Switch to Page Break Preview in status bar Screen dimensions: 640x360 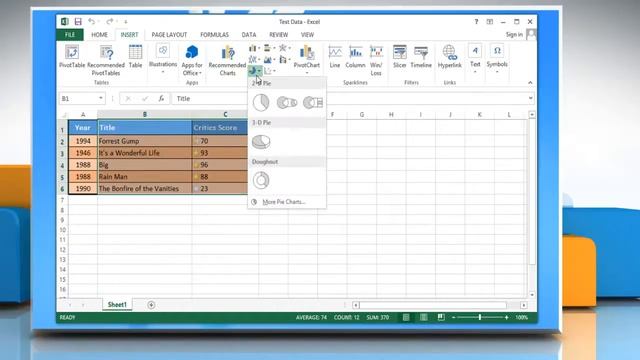coord(441,317)
